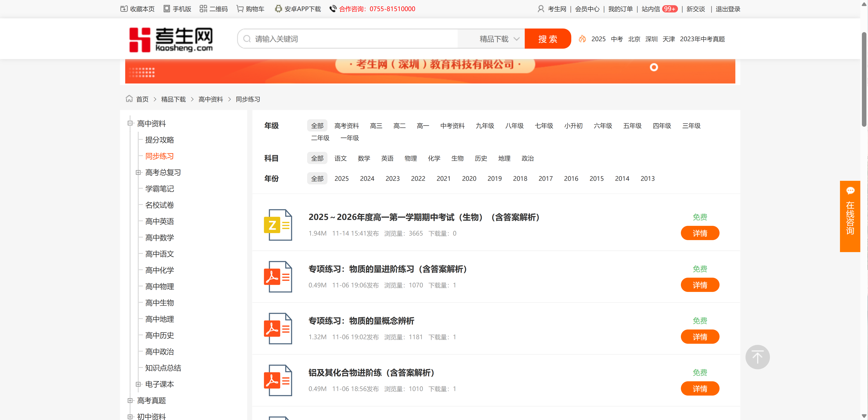
Task: Collapse the 高中资料 tree node
Action: tap(130, 123)
